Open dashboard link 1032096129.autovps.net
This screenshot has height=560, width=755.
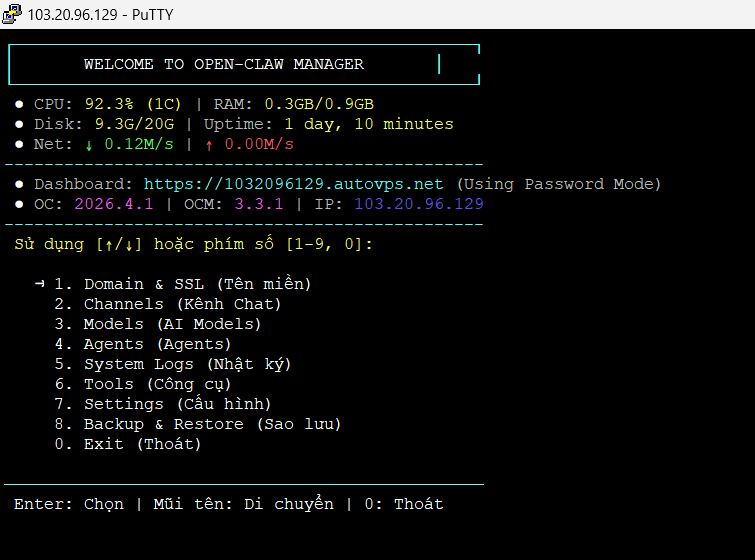coord(293,184)
